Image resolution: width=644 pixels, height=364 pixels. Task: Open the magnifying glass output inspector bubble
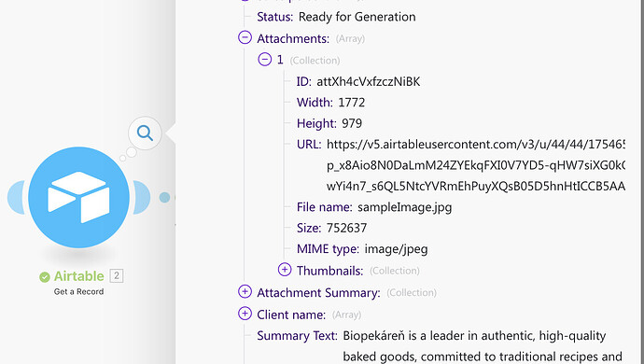145,133
